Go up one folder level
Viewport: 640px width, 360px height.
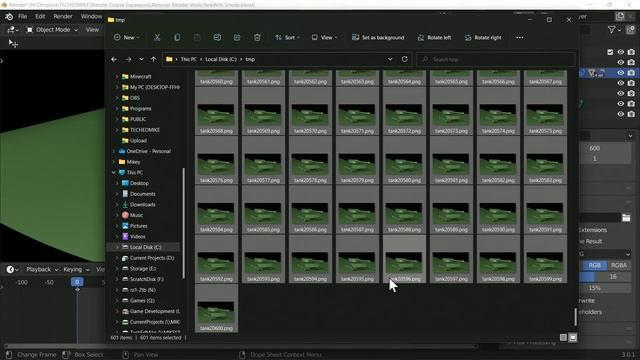(153, 59)
